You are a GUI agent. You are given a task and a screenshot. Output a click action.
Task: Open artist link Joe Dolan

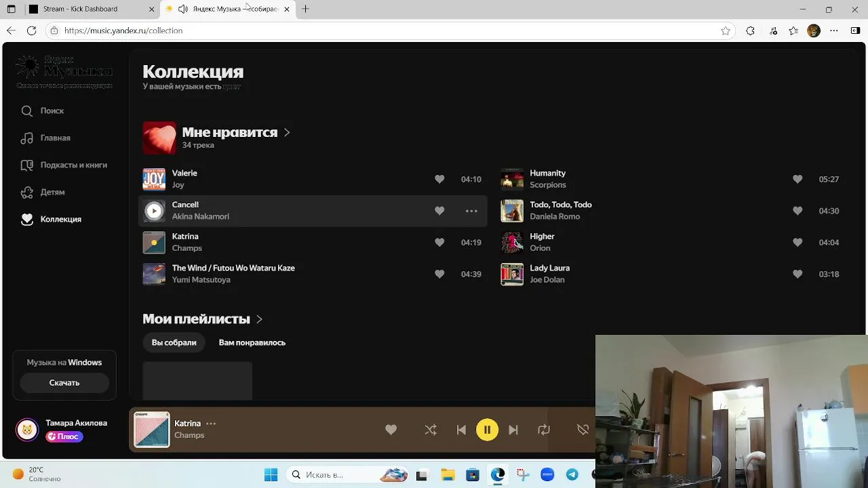pyautogui.click(x=547, y=280)
